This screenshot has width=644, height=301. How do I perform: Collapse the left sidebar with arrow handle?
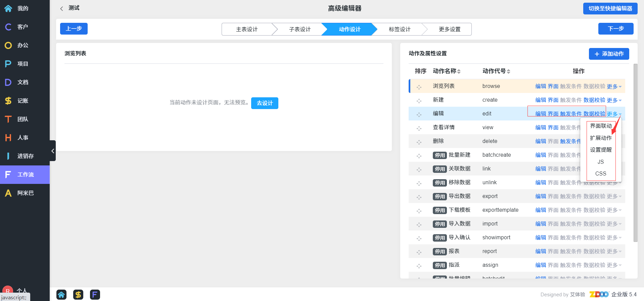[x=53, y=151]
